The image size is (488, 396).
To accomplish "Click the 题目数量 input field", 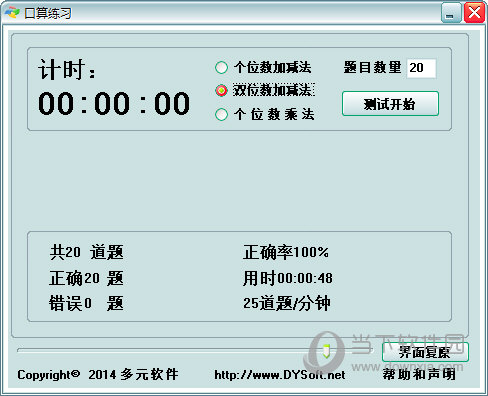I will (421, 68).
